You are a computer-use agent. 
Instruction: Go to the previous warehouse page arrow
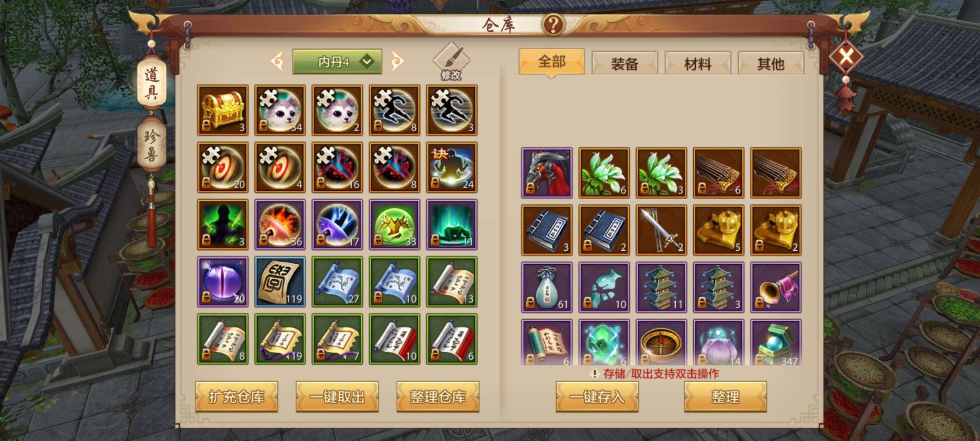tap(277, 62)
